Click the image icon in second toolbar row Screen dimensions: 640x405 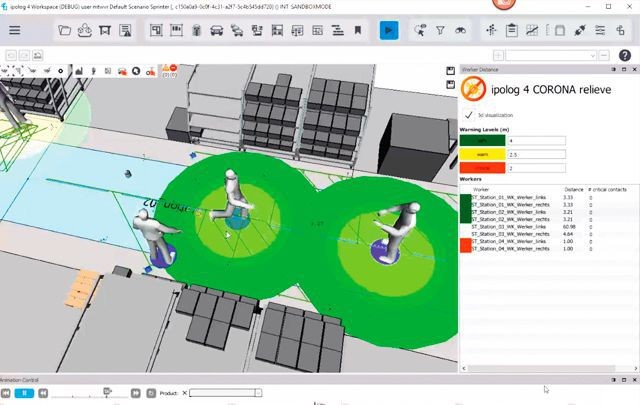pos(37,55)
